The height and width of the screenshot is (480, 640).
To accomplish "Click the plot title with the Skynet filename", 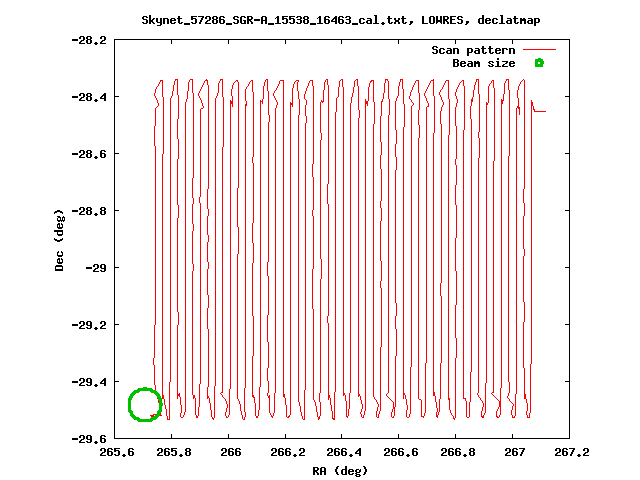I will [x=341, y=20].
